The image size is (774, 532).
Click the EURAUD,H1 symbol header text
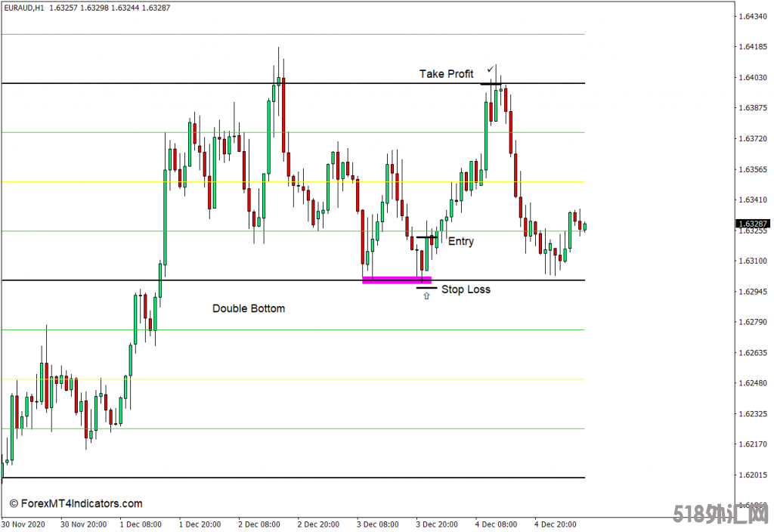[x=23, y=8]
